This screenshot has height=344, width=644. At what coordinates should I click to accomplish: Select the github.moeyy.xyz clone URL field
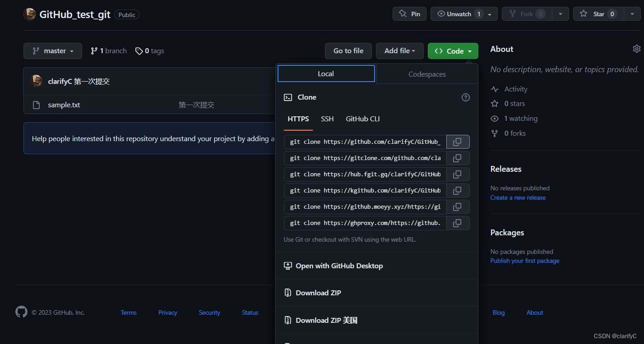[365, 207]
